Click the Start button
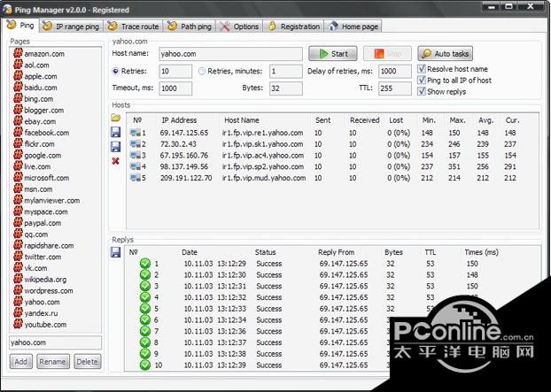 333,54
